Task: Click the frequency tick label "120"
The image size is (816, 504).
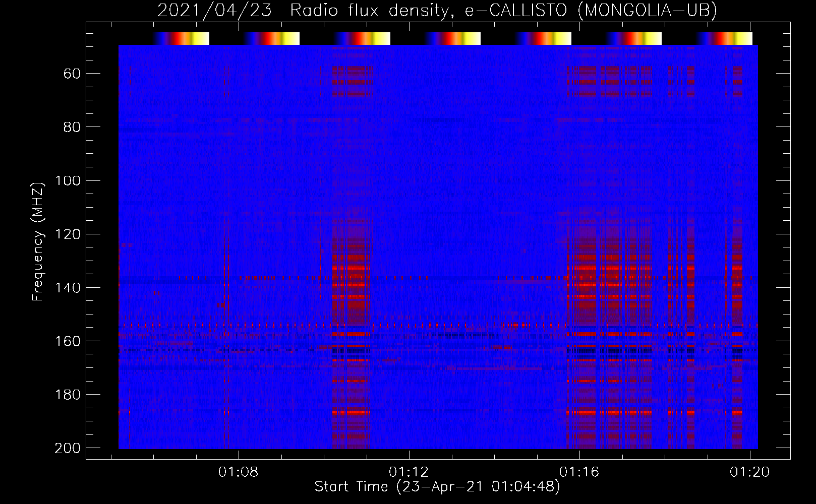Action: point(68,234)
